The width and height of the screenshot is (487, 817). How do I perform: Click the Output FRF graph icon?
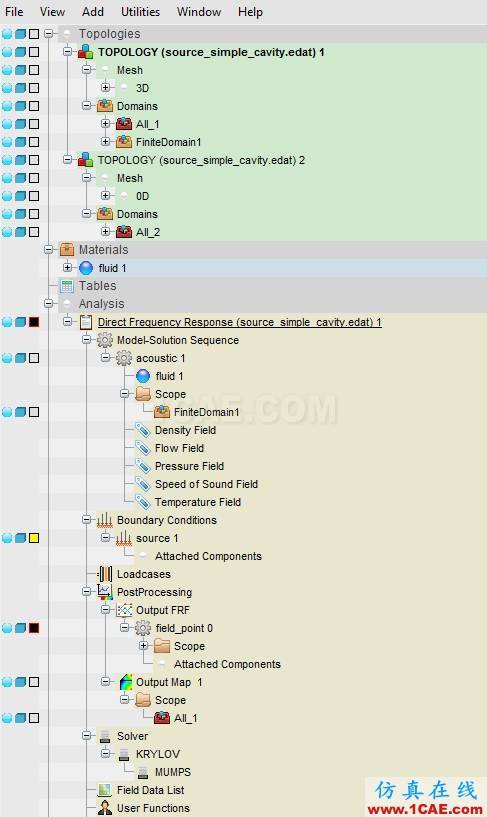(124, 610)
